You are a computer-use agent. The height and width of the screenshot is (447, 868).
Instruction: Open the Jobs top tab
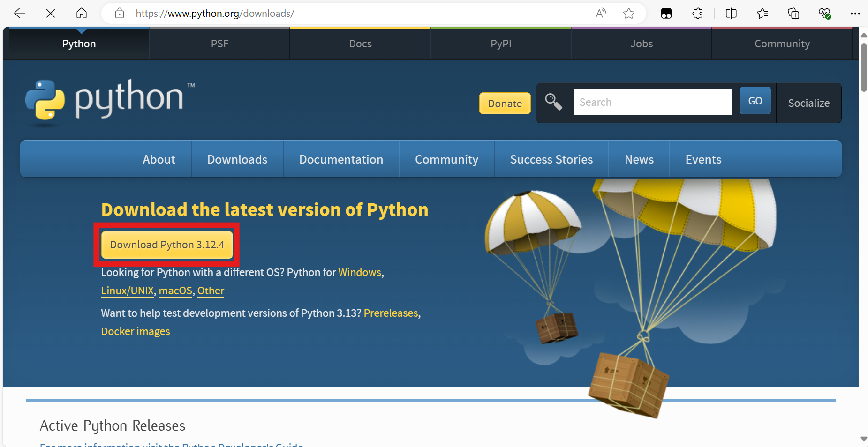[642, 44]
